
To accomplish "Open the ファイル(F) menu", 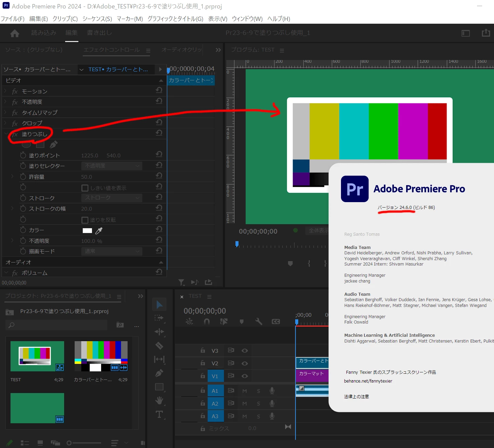I will click(13, 19).
